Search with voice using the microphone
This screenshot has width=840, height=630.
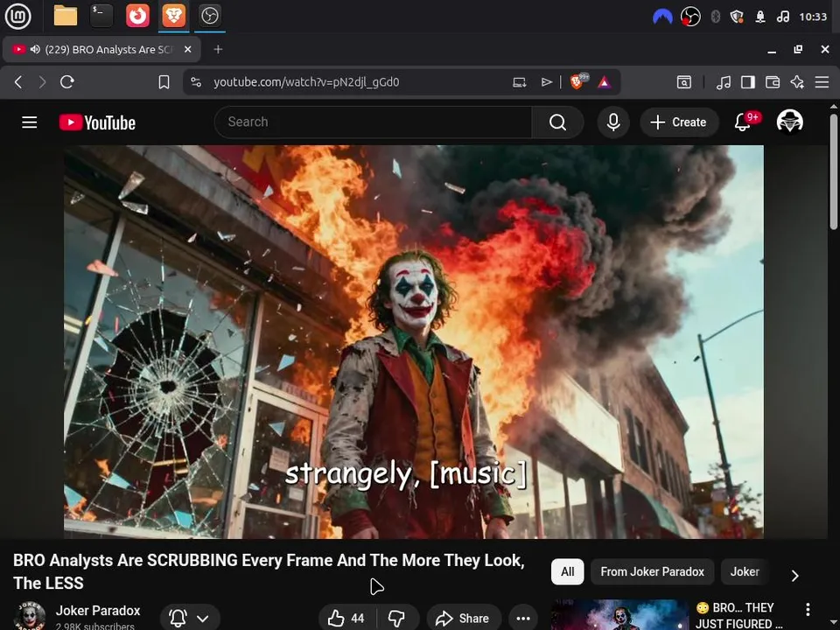(613, 122)
